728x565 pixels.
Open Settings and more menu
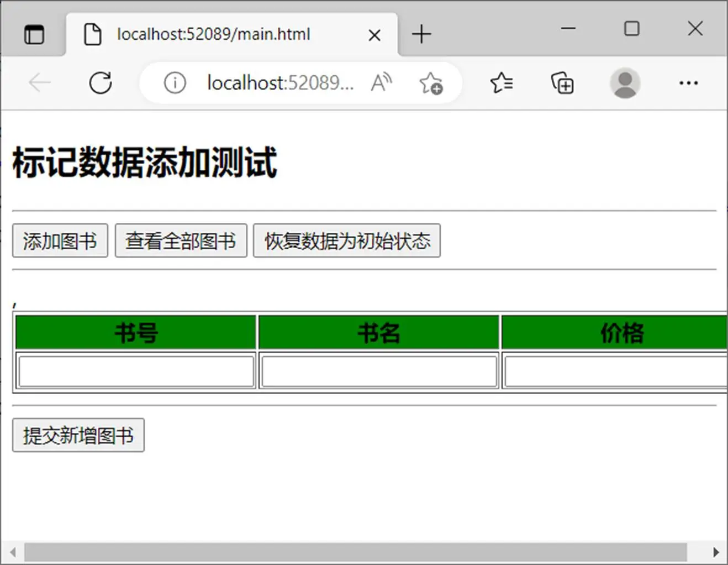click(x=688, y=83)
